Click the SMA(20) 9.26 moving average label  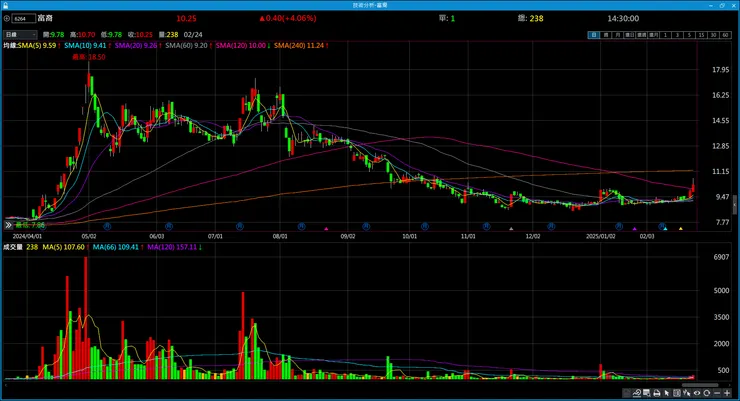138,46
